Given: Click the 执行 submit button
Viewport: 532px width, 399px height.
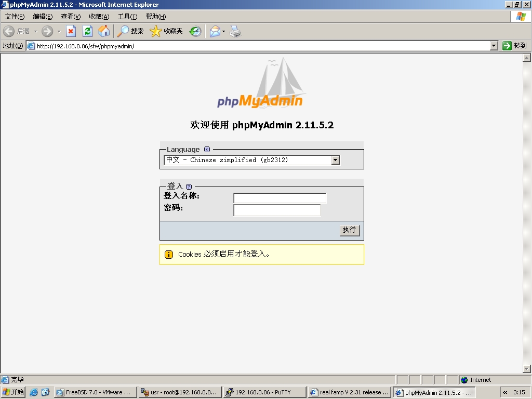Looking at the screenshot, I should [x=350, y=230].
